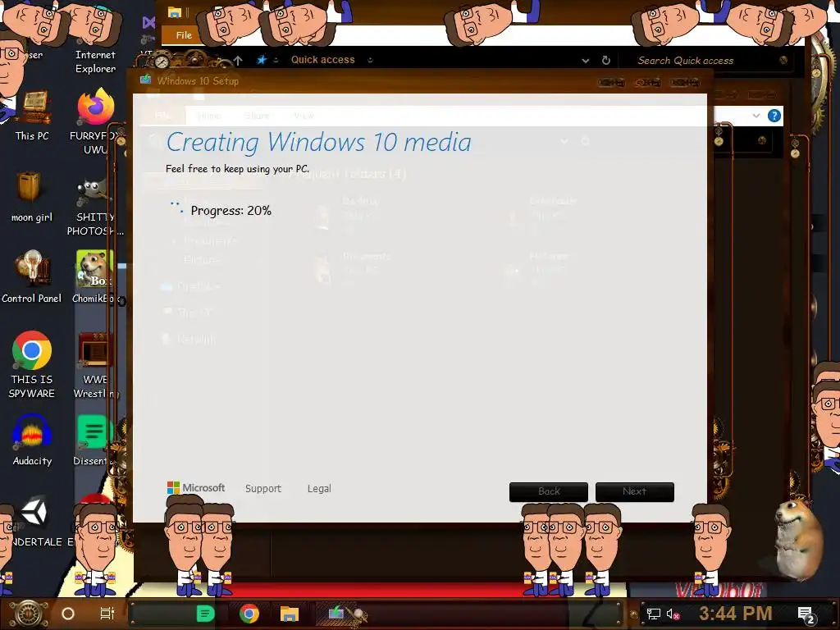Toggle ribbon chevron beside the help icon
Viewport: 840px width, 630px height.
point(756,116)
